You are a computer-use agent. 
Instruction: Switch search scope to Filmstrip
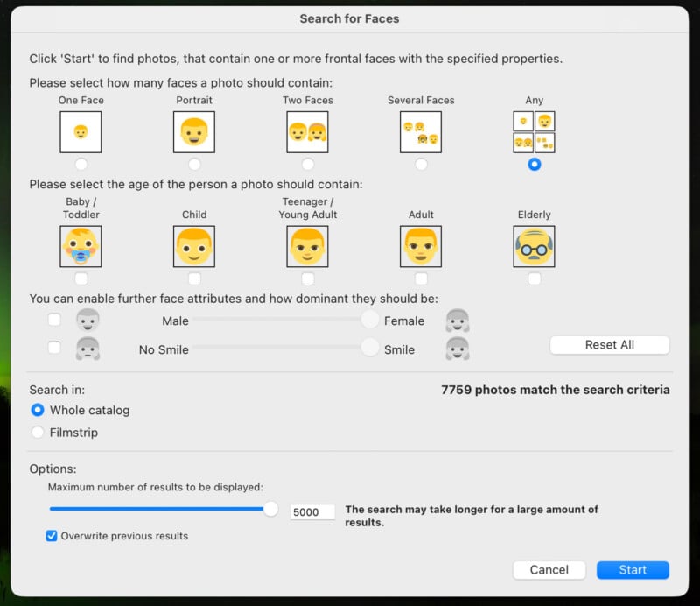pos(38,432)
